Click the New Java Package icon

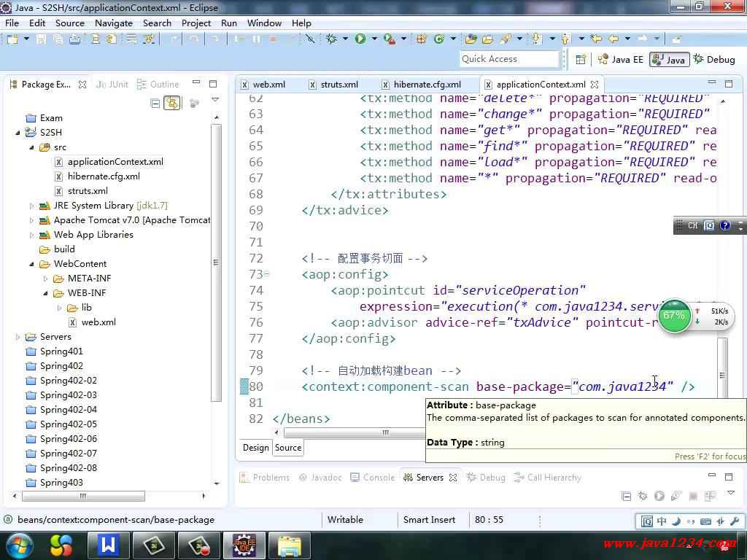click(421, 39)
